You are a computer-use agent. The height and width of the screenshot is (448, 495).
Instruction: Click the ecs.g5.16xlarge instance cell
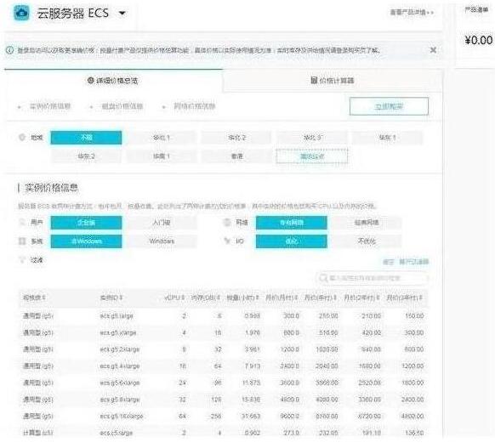point(122,417)
